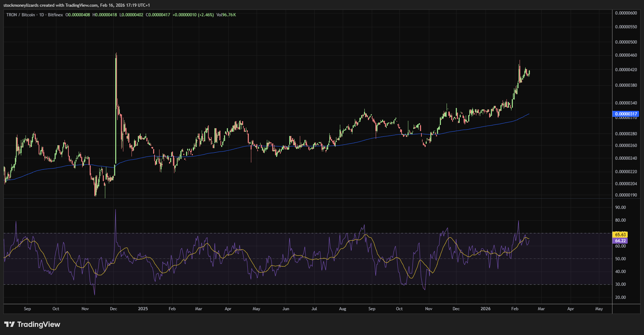Click the chart header text with stockmoneylizards
The height and width of the screenshot is (335, 644).
tap(77, 5)
